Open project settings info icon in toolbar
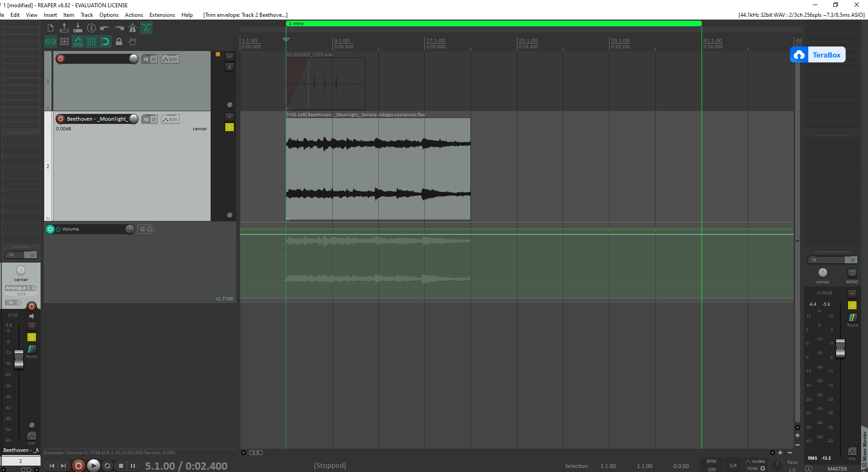The image size is (868, 472). (x=92, y=28)
